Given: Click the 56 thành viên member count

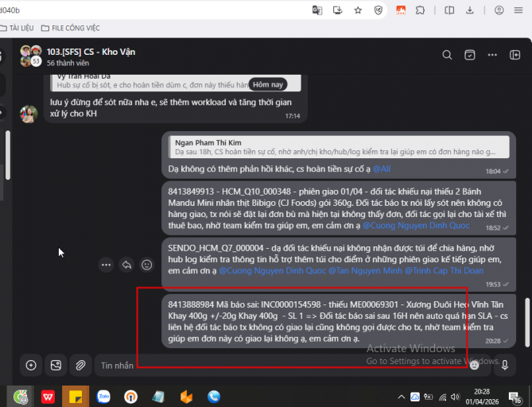Looking at the screenshot, I should point(68,63).
